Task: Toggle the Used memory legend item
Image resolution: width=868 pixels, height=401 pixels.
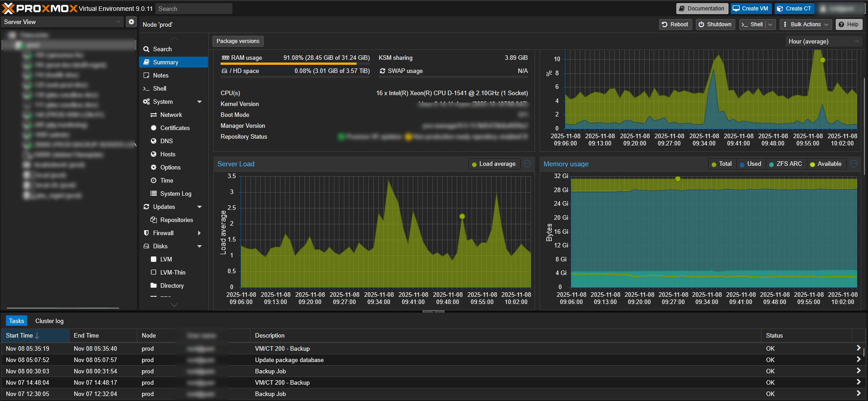Action: (x=750, y=164)
